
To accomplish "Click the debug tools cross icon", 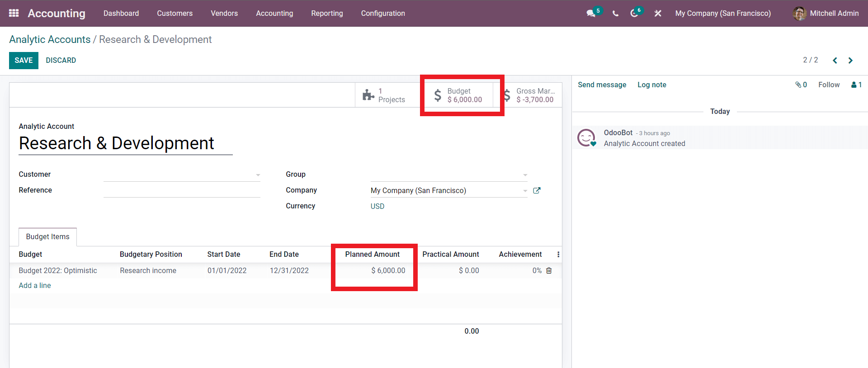I will point(658,14).
